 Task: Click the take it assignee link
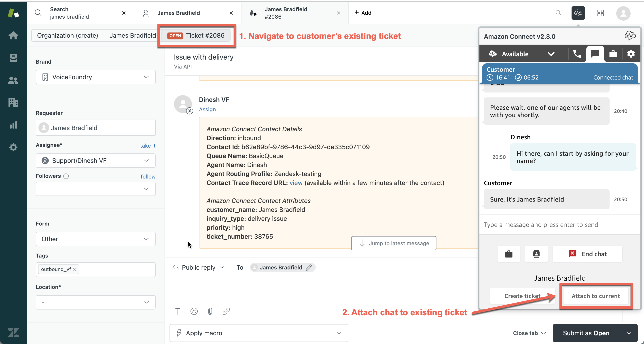[148, 146]
